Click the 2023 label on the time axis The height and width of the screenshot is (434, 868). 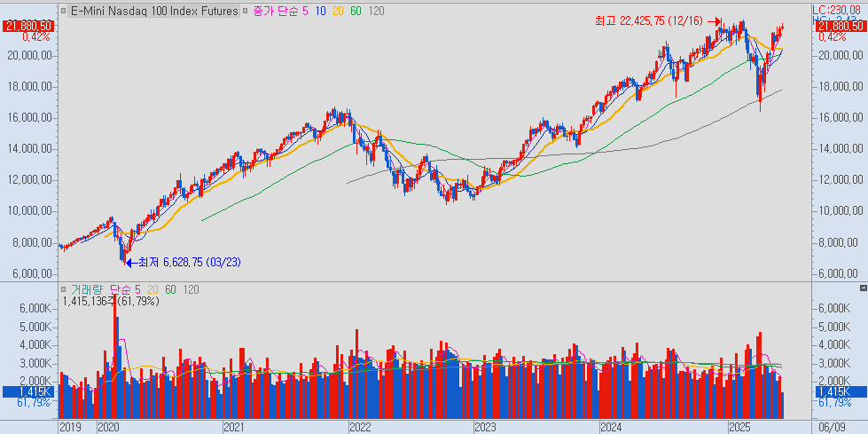pyautogui.click(x=486, y=428)
